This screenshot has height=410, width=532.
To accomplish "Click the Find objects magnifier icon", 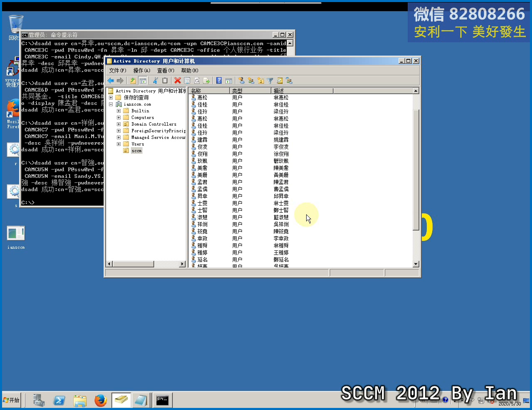I will pyautogui.click(x=280, y=81).
